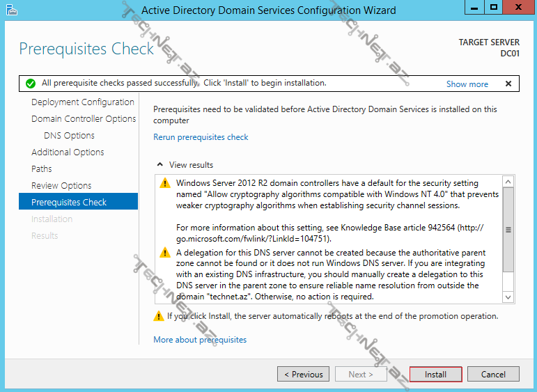Collapse the View results section

pos(161,165)
